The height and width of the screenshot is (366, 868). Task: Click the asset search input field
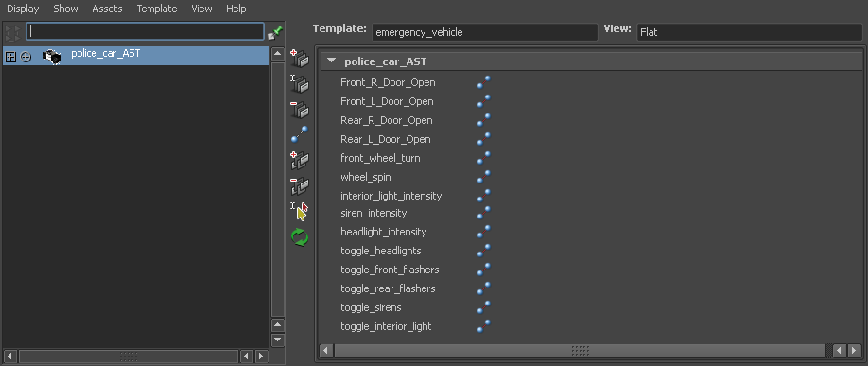(145, 31)
